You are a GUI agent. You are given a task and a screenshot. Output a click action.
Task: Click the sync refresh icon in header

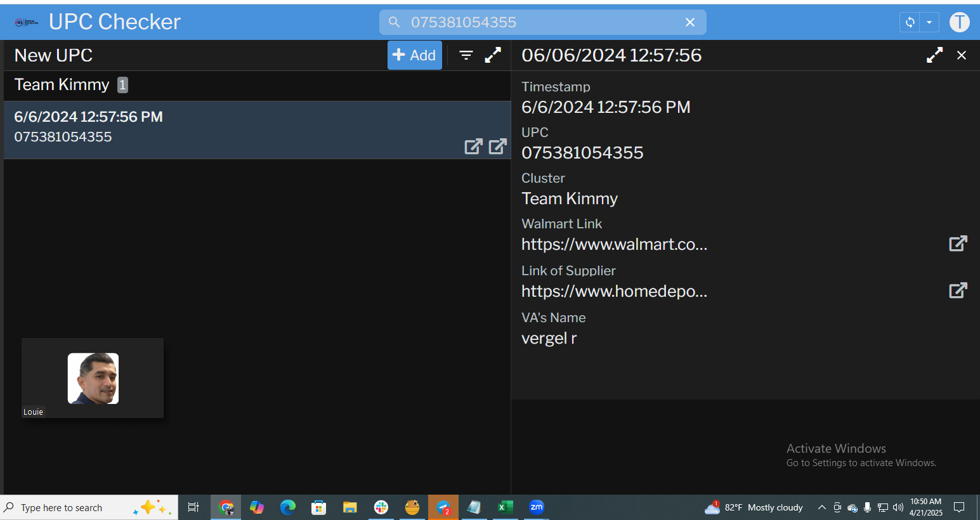(910, 22)
